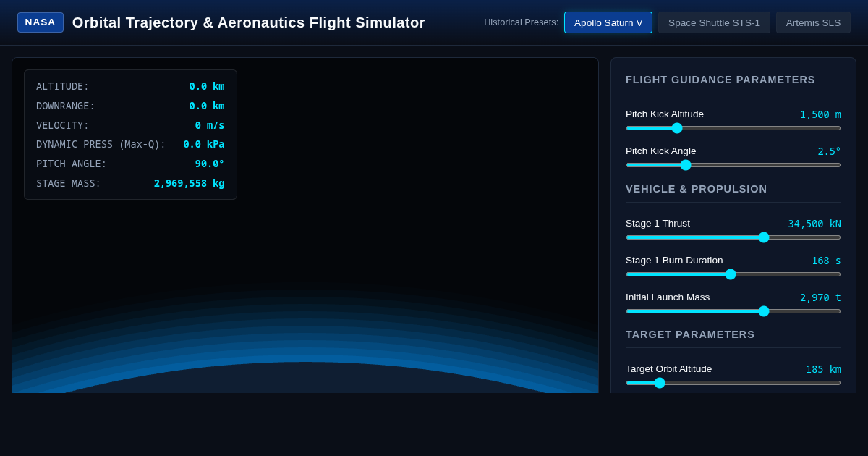
Task: Click the DYNAMIC PRESS (Max-Q) label
Action: 101,144
